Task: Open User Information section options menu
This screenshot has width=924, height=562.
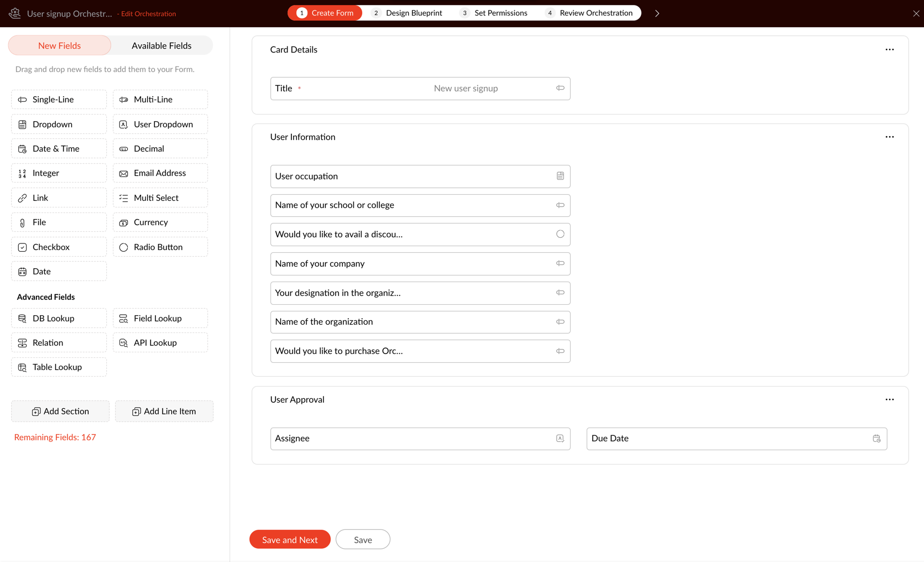Action: click(889, 137)
